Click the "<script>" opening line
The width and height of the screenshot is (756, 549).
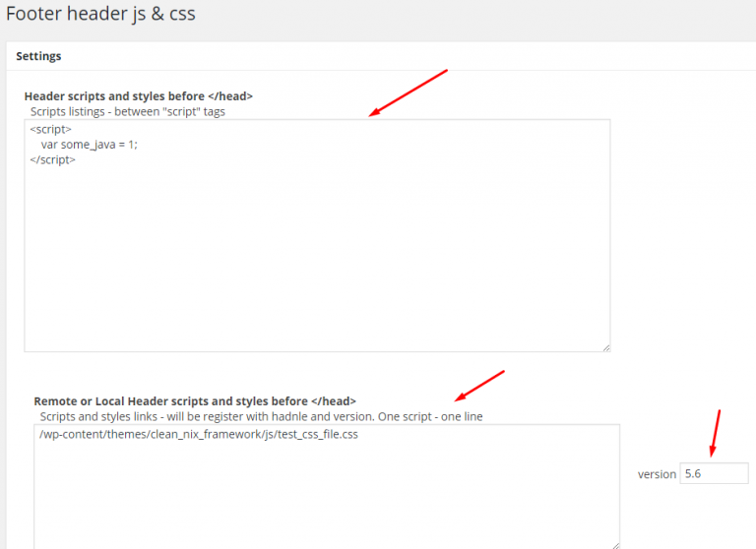pos(50,129)
